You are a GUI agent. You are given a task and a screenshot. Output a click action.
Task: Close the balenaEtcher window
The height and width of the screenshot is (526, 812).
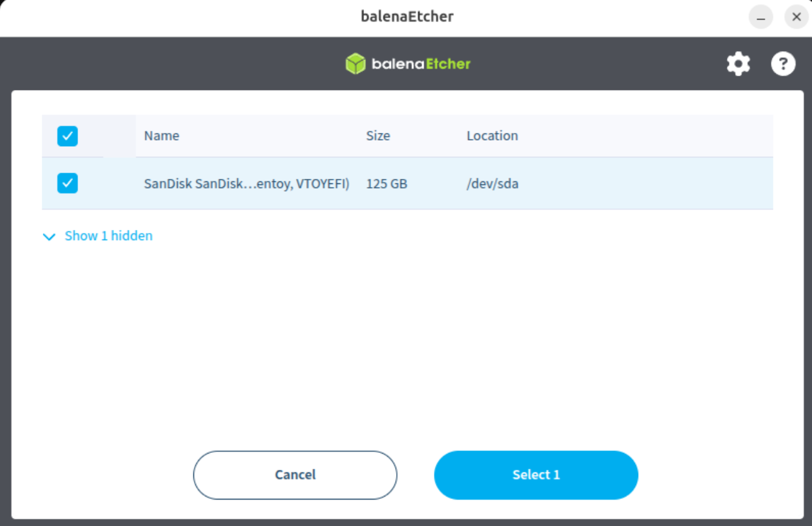796,18
